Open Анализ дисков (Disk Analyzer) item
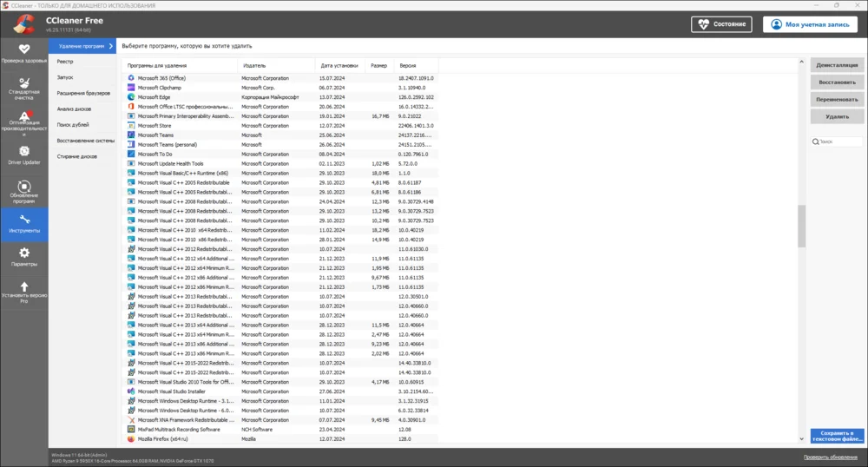868x467 pixels. click(x=74, y=109)
